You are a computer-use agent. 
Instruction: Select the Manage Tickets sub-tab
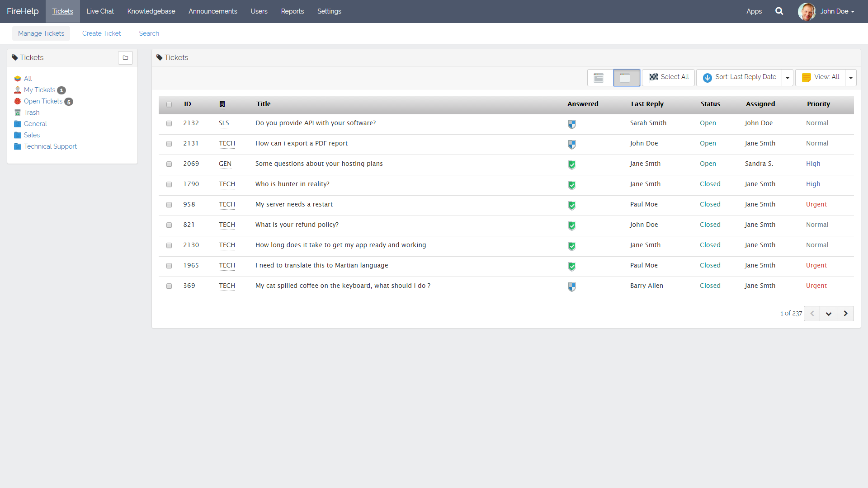41,33
